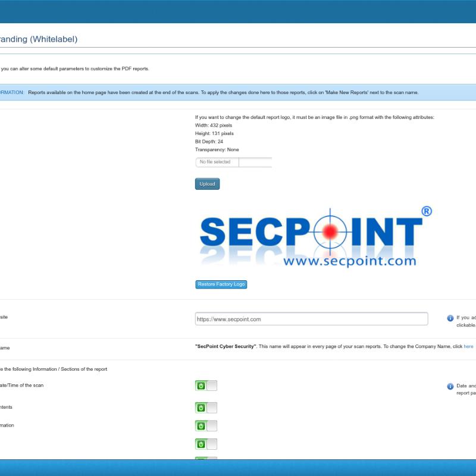Click 'Bit Depth: 24' text
Image resolution: width=476 pixels, height=476 pixels.
[209, 142]
